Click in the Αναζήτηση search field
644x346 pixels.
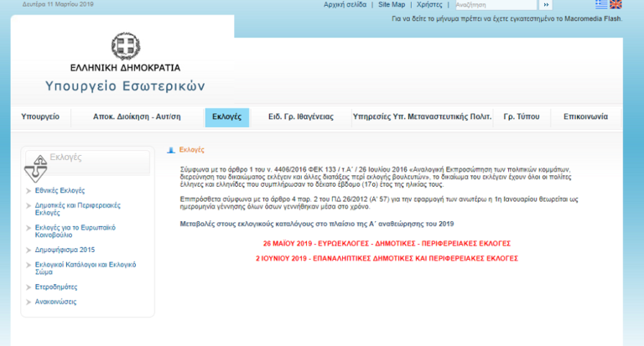496,5
